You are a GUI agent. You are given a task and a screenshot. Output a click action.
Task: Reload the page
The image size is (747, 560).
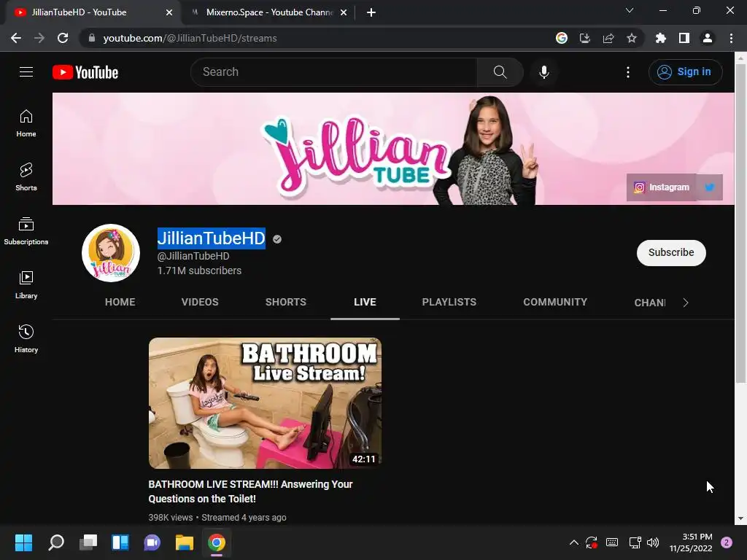coord(63,38)
